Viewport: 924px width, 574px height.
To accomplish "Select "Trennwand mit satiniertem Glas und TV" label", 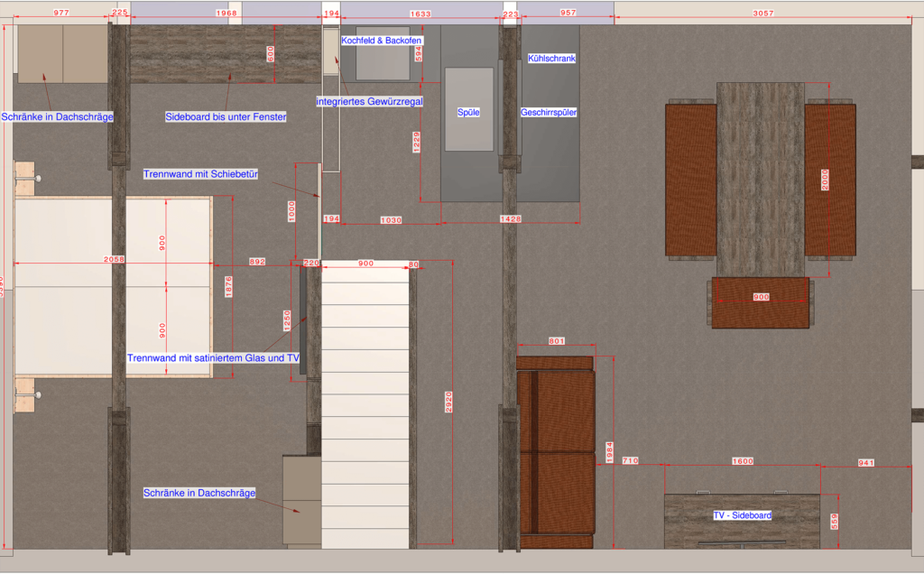I will [x=213, y=358].
